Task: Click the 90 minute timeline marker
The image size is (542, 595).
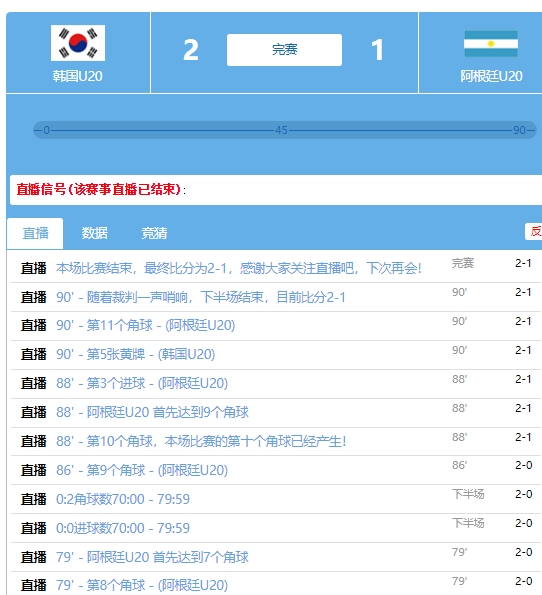Action: [x=519, y=130]
